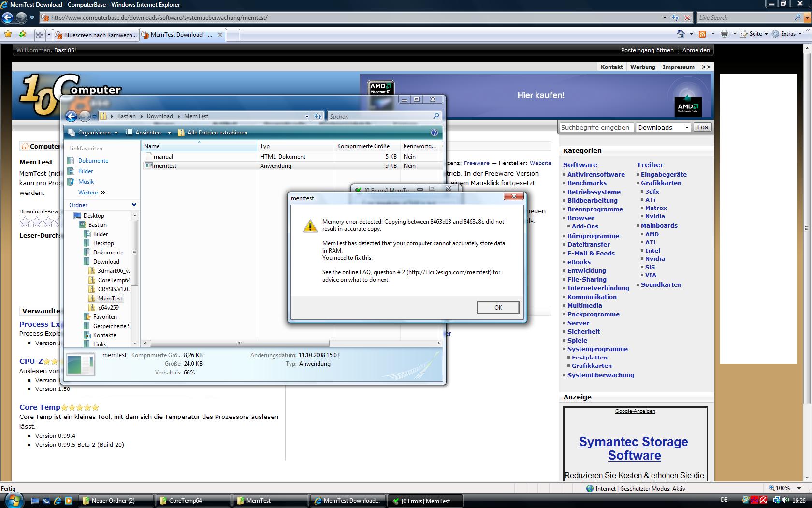Click the IE refresh page icon
812x508 pixels.
(x=675, y=18)
